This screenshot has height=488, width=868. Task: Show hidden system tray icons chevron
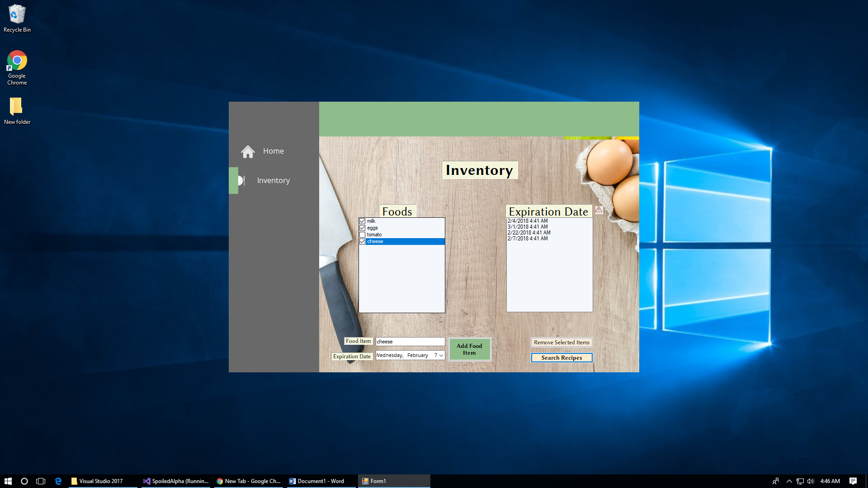tap(789, 481)
